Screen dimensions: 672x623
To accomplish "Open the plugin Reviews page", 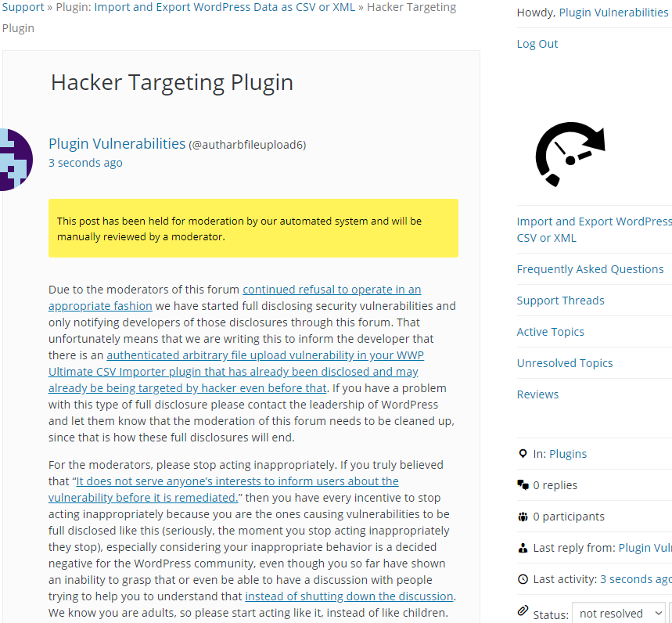I will pyautogui.click(x=537, y=394).
